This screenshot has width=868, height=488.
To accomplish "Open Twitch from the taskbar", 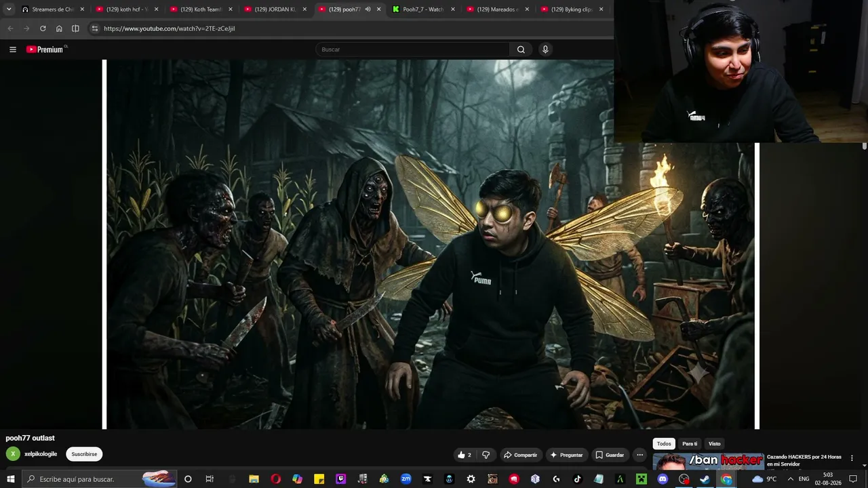I will point(341,479).
